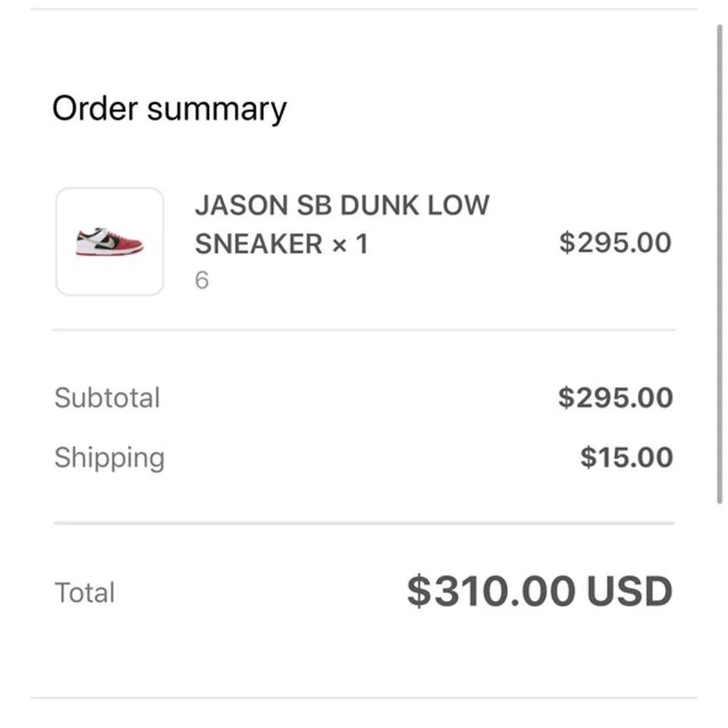Click the red sneaker product thumbnail
This screenshot has width=728, height=728.
click(x=109, y=242)
